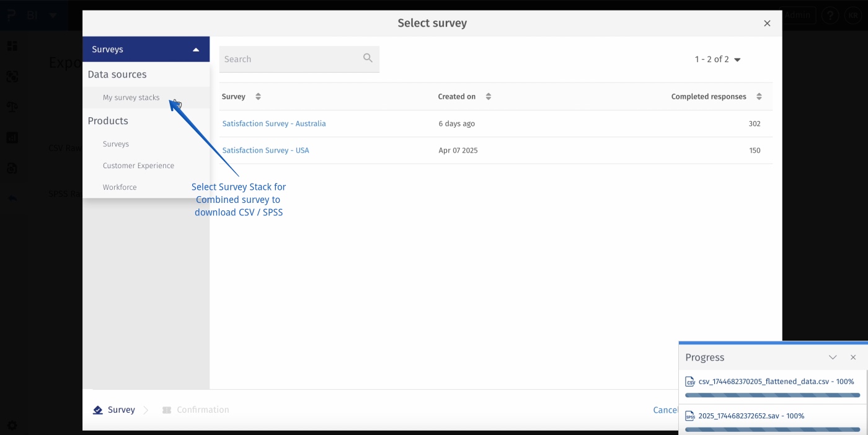Open the dashboard icon in left sidebar

tap(12, 46)
